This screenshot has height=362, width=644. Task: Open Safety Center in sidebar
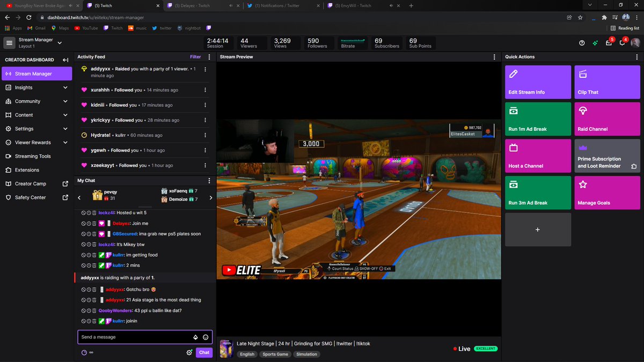[37, 197]
